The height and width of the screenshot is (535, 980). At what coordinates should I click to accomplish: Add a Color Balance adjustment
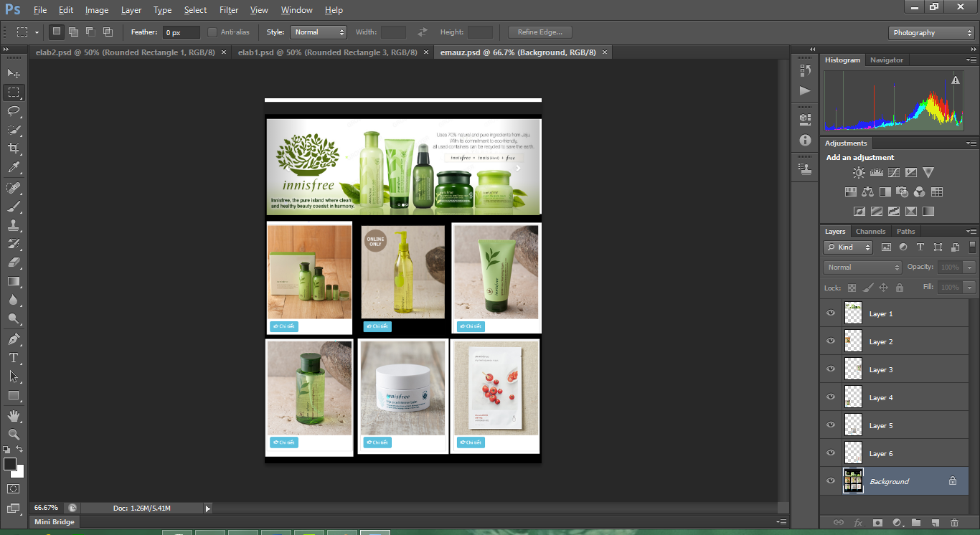click(868, 191)
